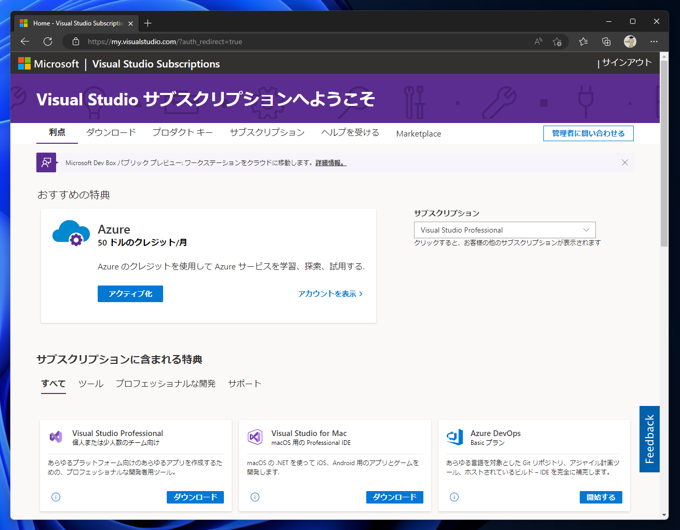680x530 pixels.
Task: Click the info icon on the Azure DevOps card
Action: [x=454, y=497]
